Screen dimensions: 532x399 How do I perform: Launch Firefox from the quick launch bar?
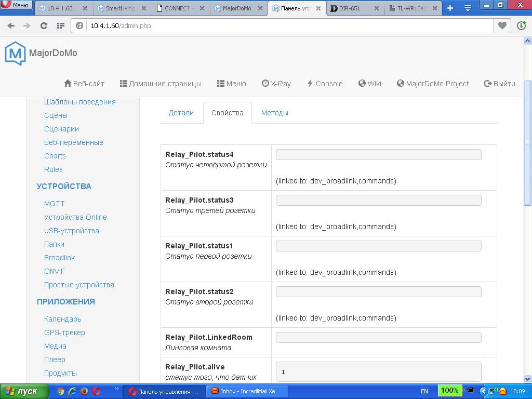84,391
